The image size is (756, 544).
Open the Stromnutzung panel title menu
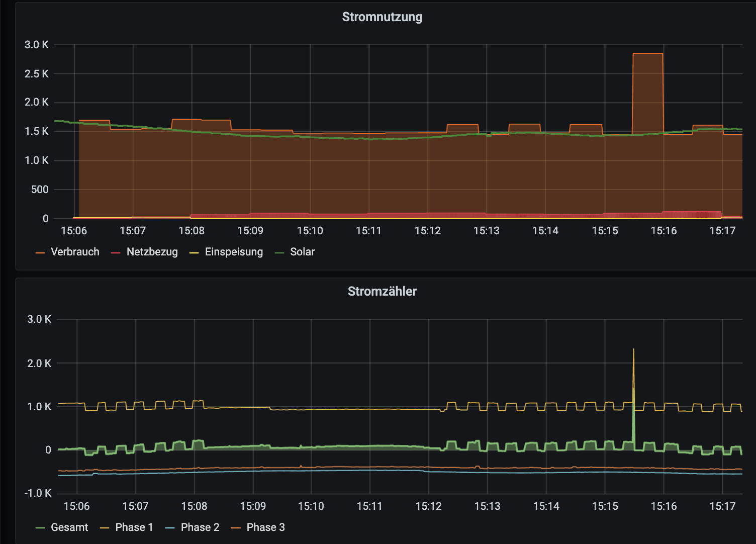[x=382, y=17]
